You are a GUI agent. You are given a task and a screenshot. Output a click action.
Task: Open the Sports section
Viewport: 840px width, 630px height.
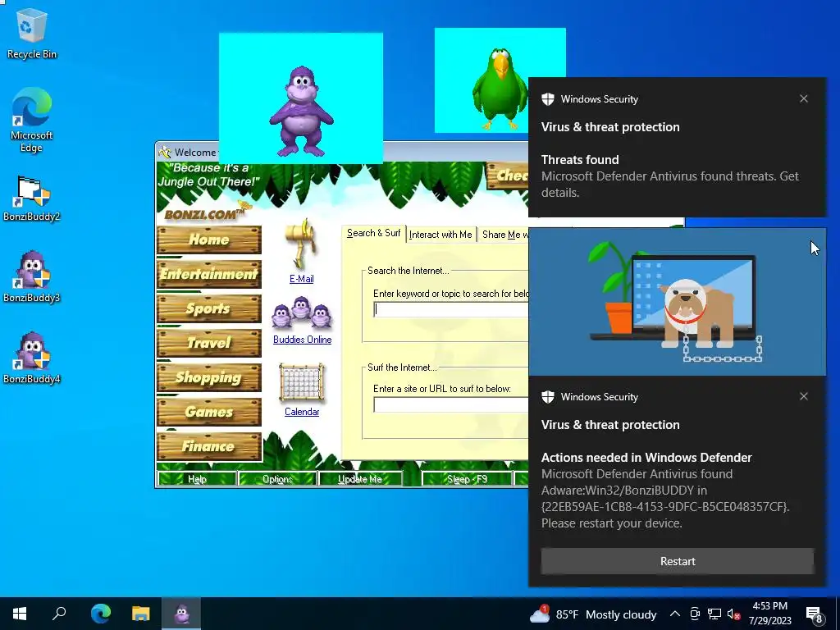coord(209,308)
